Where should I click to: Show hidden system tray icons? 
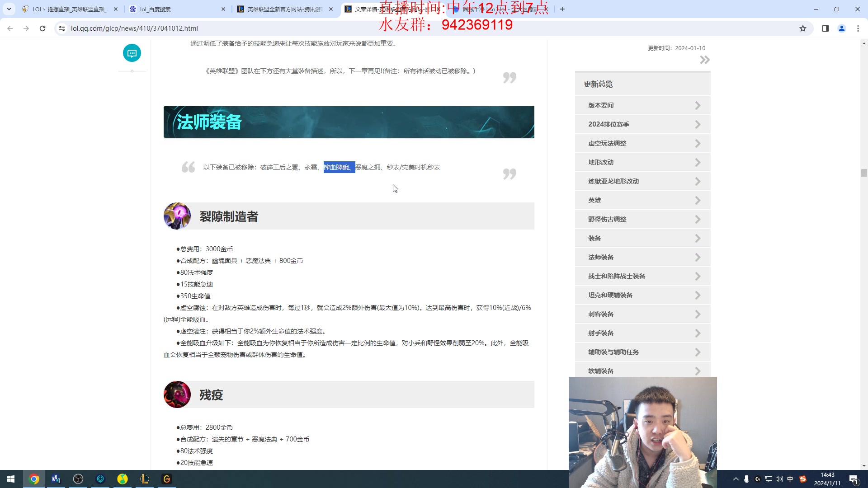(736, 479)
